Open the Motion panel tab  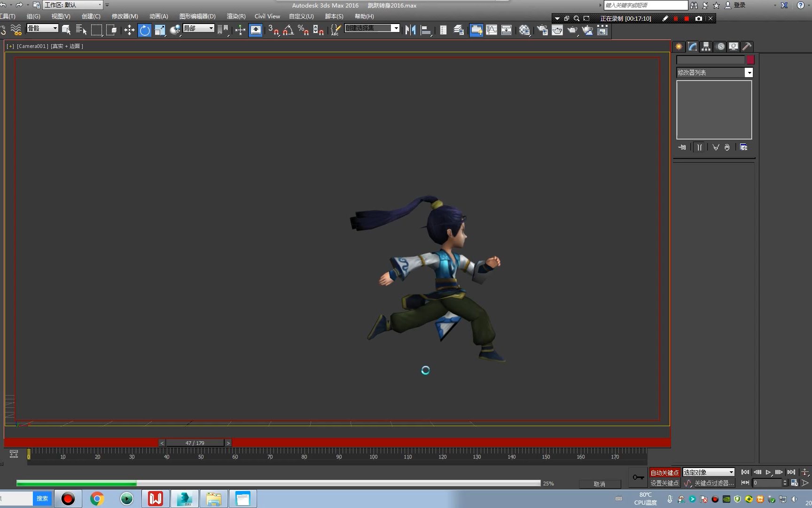tap(720, 47)
